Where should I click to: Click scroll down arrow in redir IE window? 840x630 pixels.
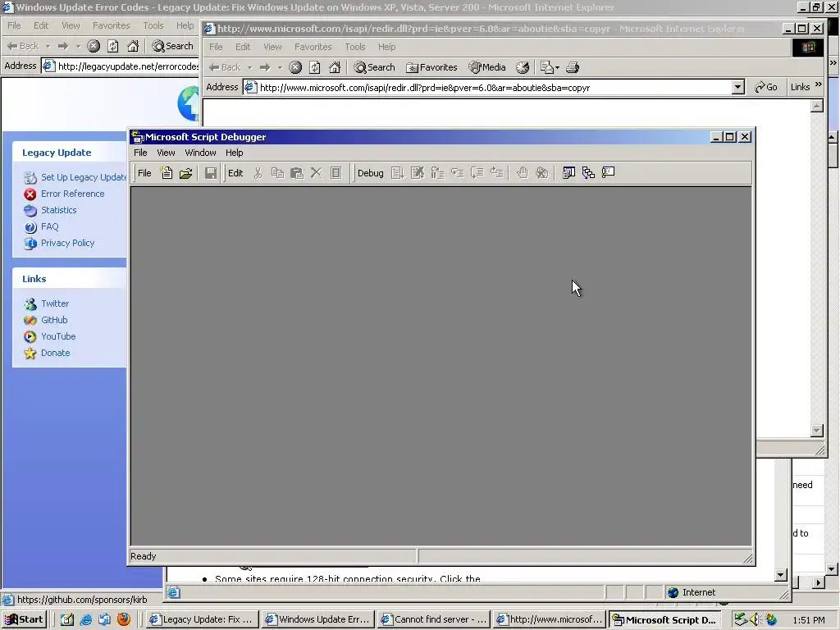pos(816,430)
